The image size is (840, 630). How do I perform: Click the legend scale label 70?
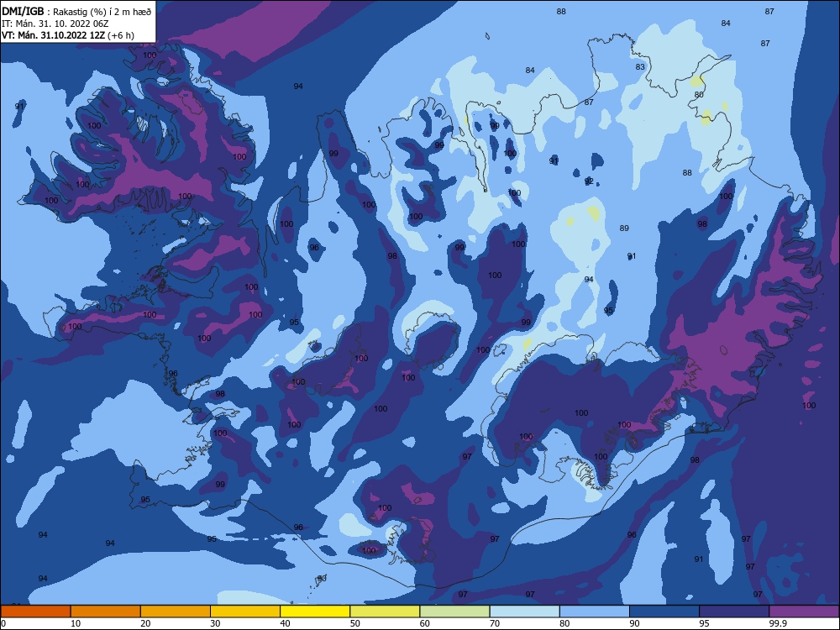[495, 623]
